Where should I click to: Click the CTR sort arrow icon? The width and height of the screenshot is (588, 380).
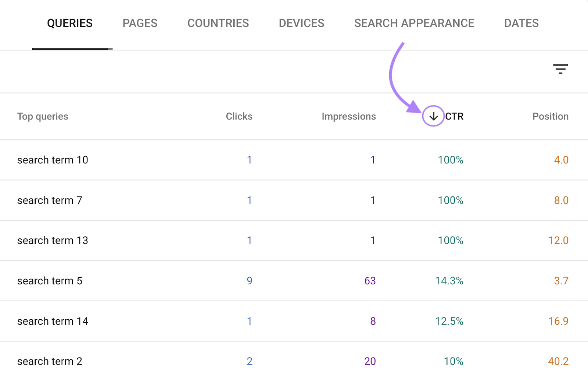coord(433,116)
